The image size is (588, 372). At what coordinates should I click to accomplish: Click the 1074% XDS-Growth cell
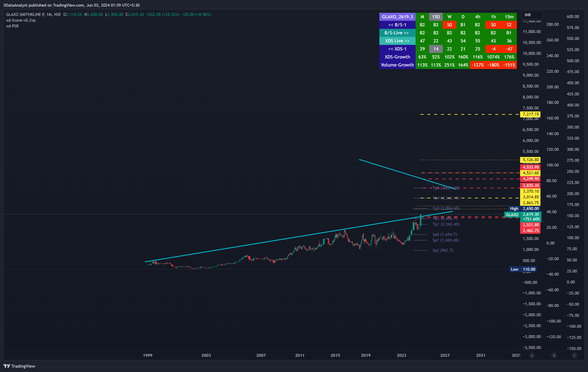tap(493, 57)
